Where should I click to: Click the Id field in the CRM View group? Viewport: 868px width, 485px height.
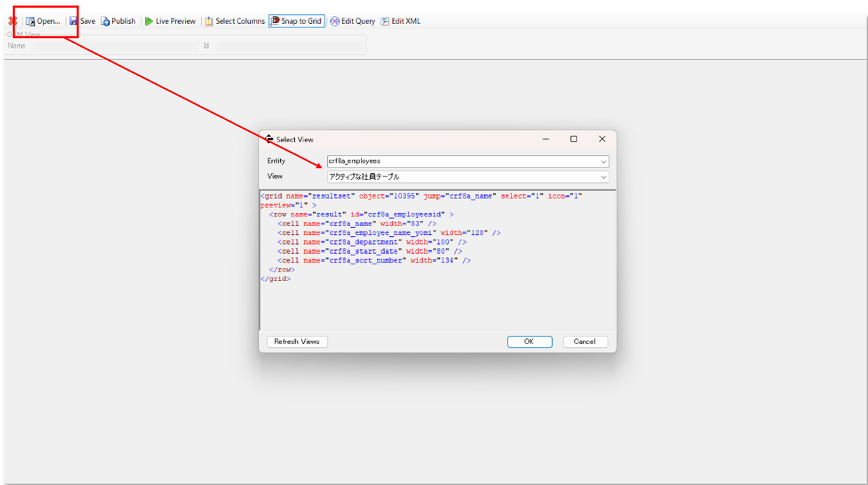pos(287,46)
